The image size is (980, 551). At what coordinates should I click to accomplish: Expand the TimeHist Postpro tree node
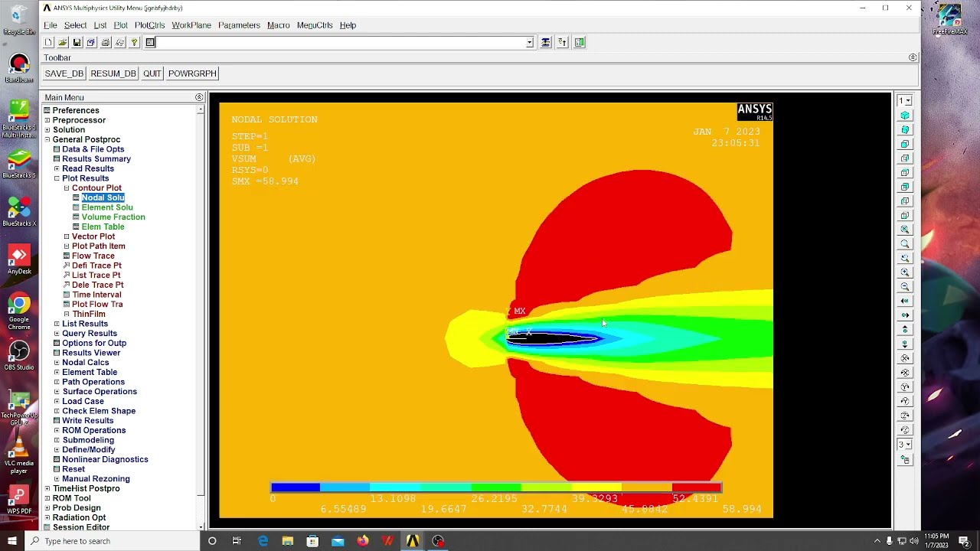[x=47, y=488]
